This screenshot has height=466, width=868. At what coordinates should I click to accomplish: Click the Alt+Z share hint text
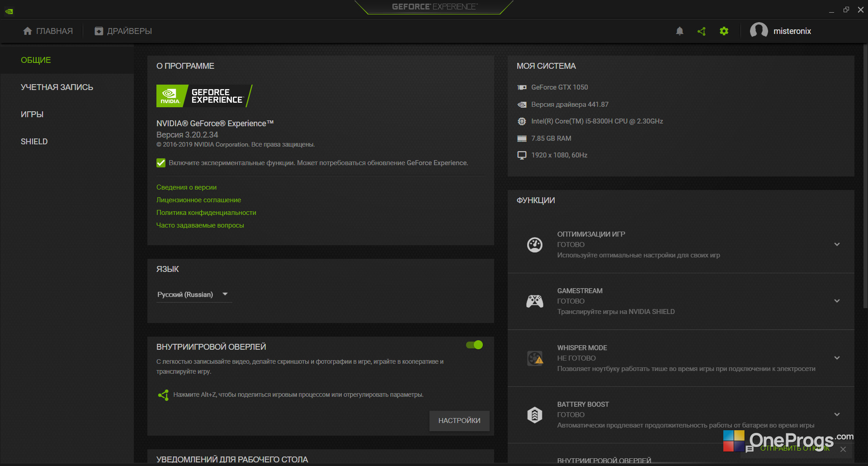point(298,395)
